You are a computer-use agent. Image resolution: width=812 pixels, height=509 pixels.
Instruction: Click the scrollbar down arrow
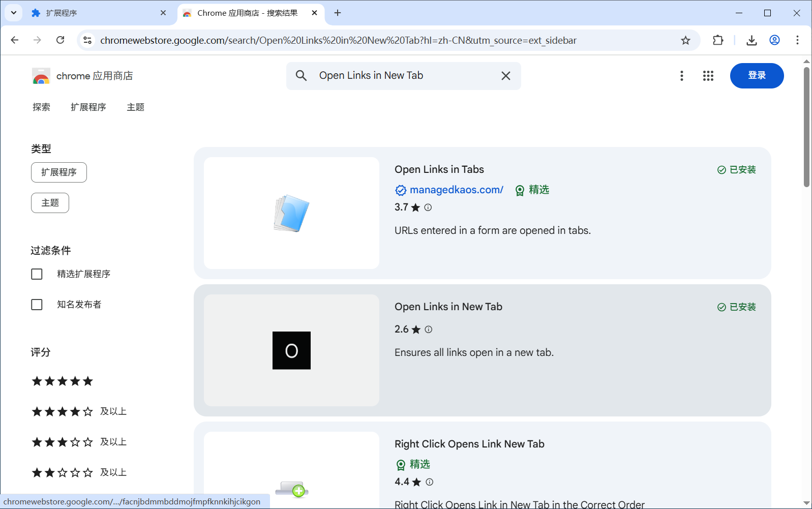(806, 503)
